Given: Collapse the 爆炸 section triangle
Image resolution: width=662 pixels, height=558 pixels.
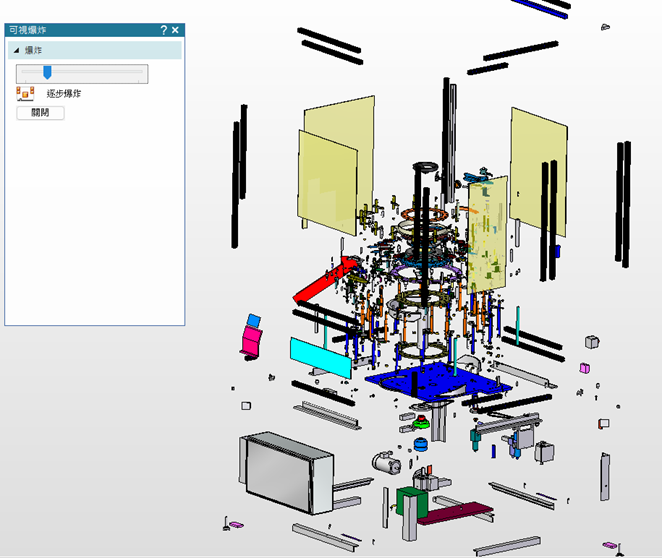Looking at the screenshot, I should [16, 50].
